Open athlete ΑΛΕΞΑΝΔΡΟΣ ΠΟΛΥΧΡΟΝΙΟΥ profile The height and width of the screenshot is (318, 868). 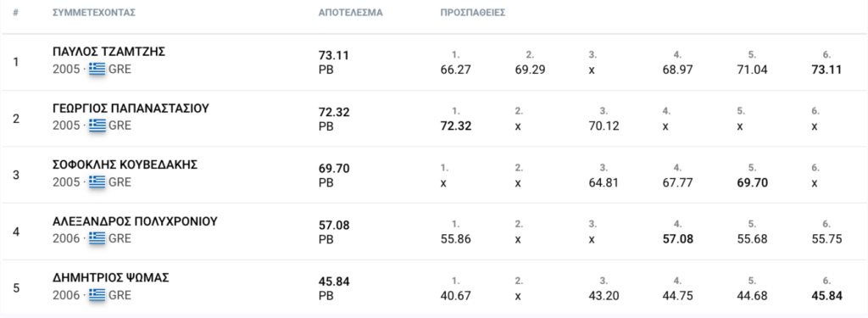(x=135, y=221)
